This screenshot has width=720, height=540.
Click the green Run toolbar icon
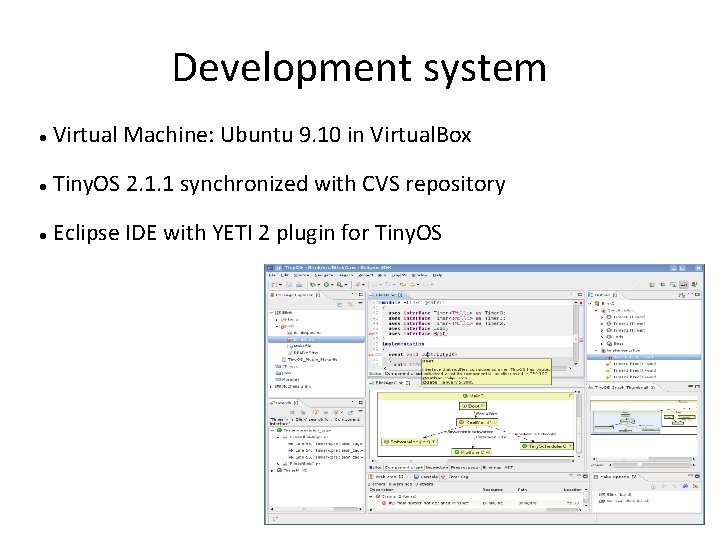(326, 285)
